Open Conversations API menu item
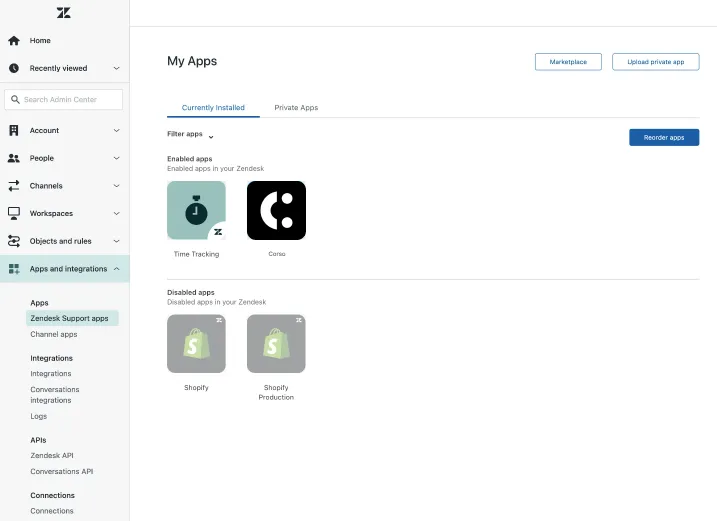 tap(62, 472)
